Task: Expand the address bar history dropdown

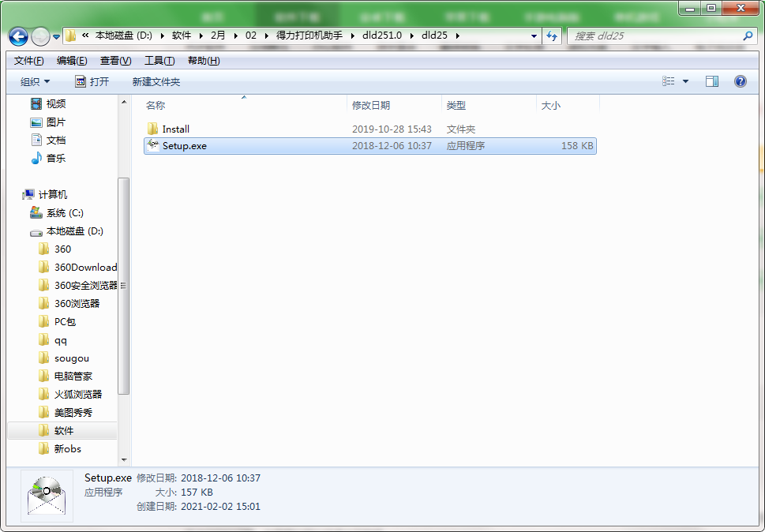Action: pyautogui.click(x=534, y=36)
